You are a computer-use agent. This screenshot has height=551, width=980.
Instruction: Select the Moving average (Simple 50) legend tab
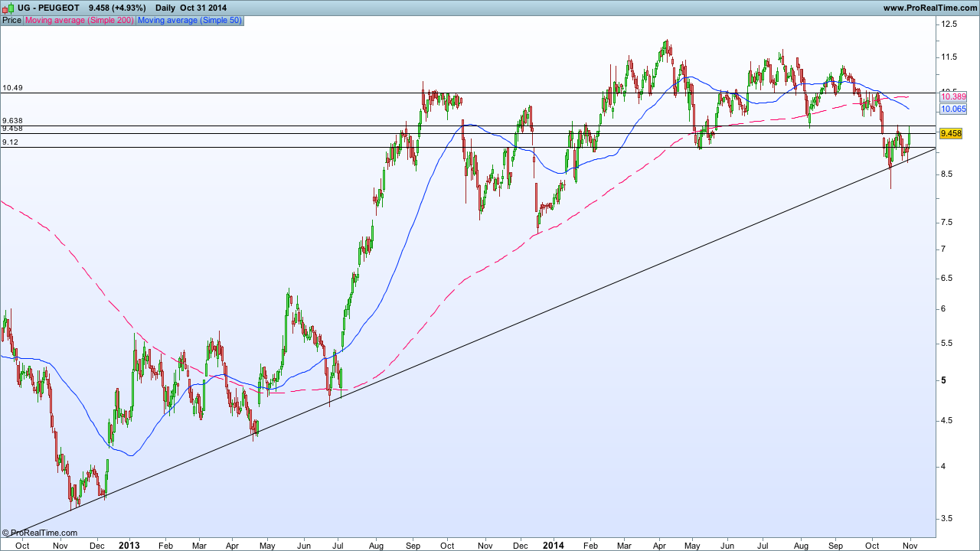[190, 21]
